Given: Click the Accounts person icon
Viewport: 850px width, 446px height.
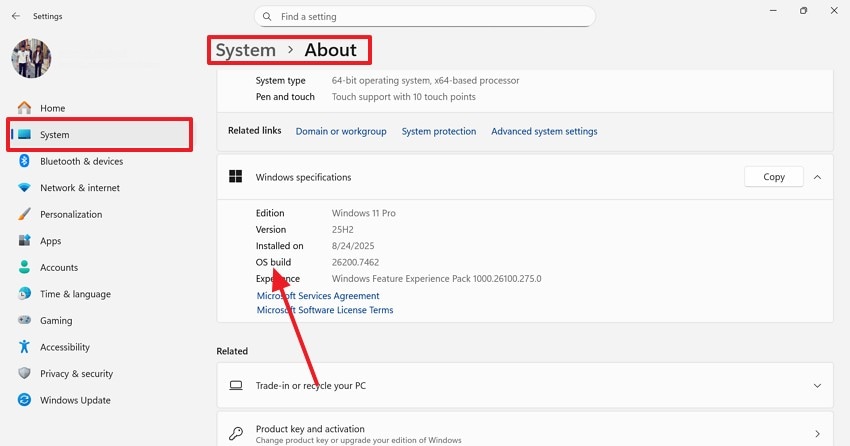Looking at the screenshot, I should pyautogui.click(x=24, y=267).
